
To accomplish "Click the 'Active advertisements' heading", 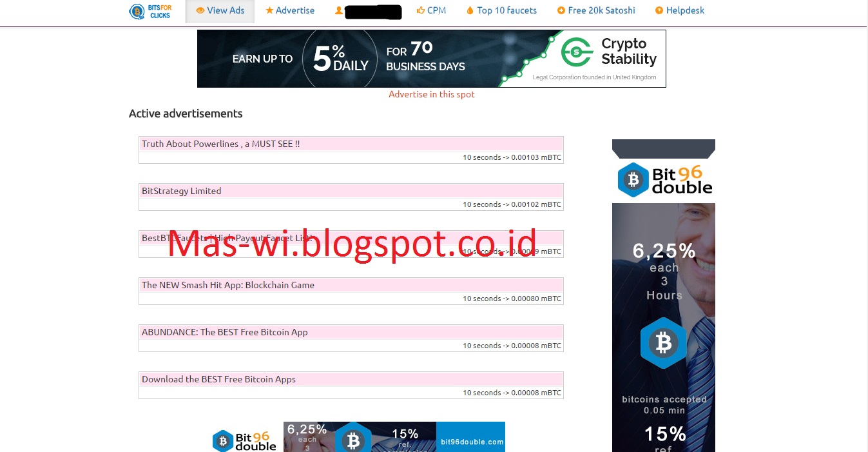I will click(186, 113).
